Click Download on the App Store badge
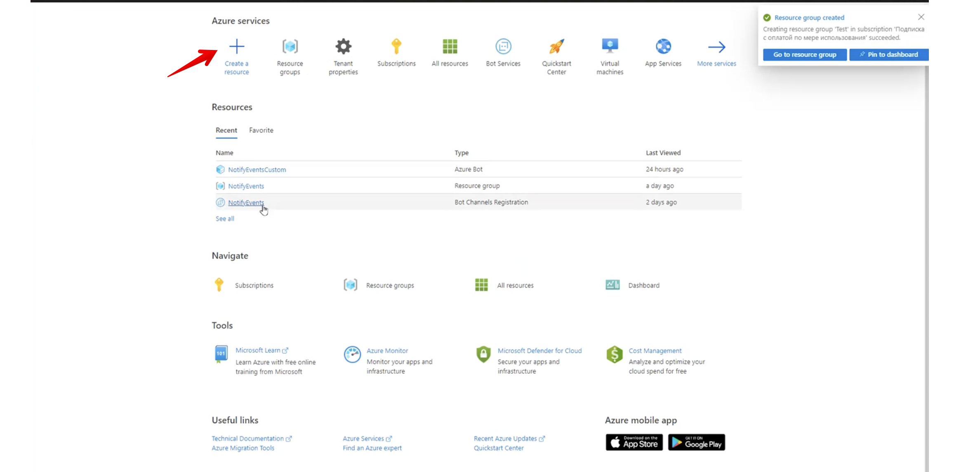Image resolution: width=980 pixels, height=472 pixels. pos(634,442)
